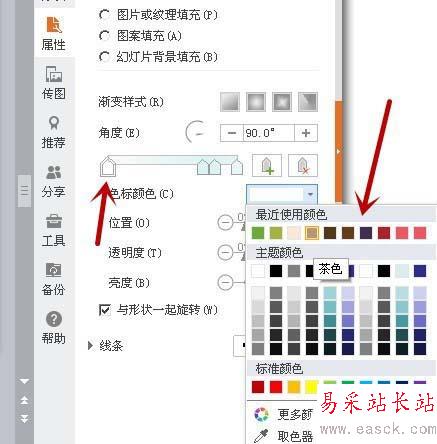Open the 工具 toolbox icon
Viewport: 437px width, 444px height.
[54, 231]
